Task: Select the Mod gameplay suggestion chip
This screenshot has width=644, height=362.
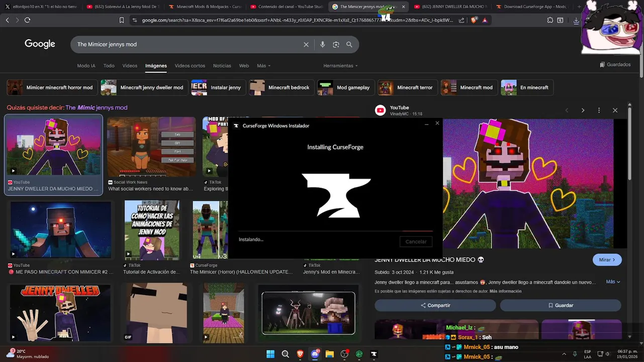Action: point(346,87)
